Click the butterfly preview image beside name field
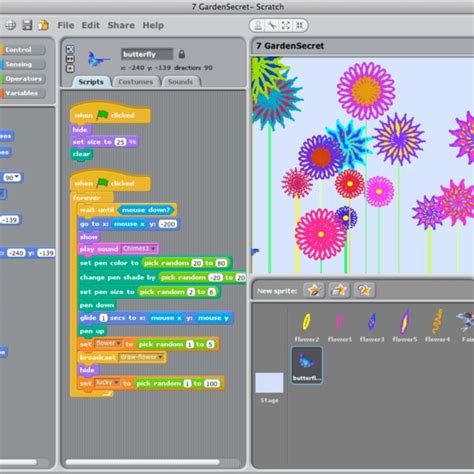The width and height of the screenshot is (474, 474). click(98, 59)
